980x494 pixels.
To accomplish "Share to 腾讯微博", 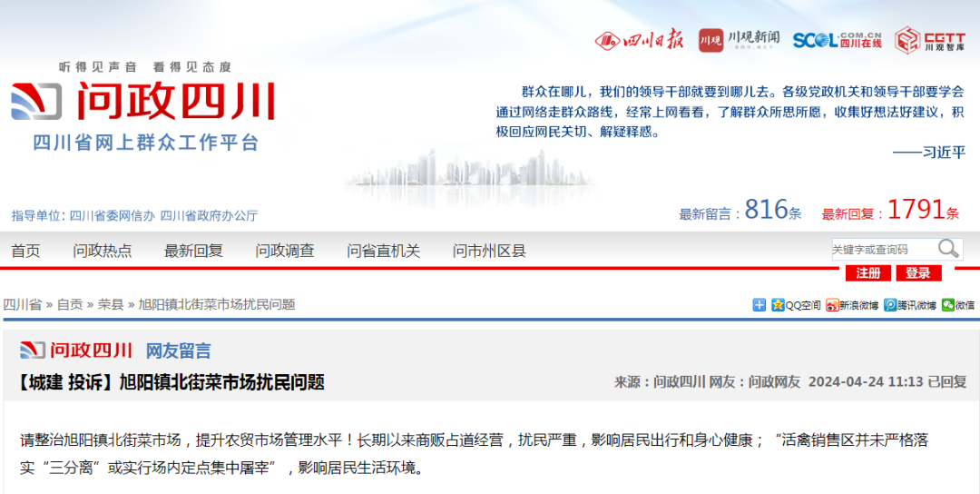I will click(x=910, y=305).
